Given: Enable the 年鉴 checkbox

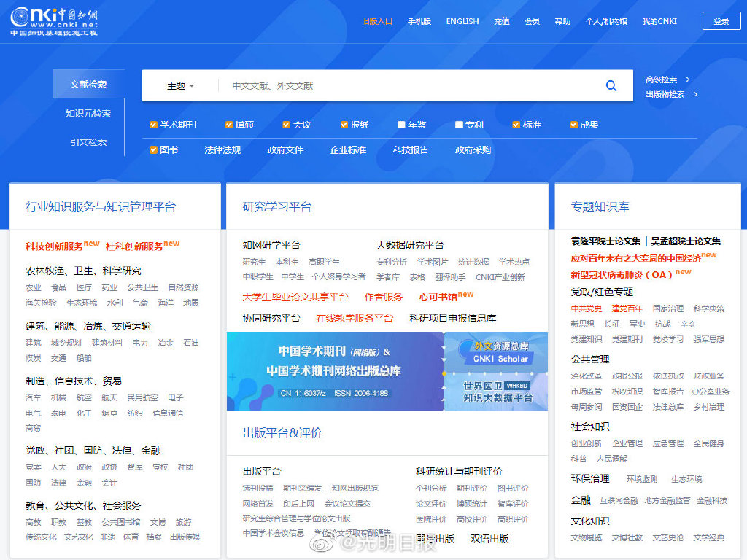Looking at the screenshot, I should click(x=401, y=125).
